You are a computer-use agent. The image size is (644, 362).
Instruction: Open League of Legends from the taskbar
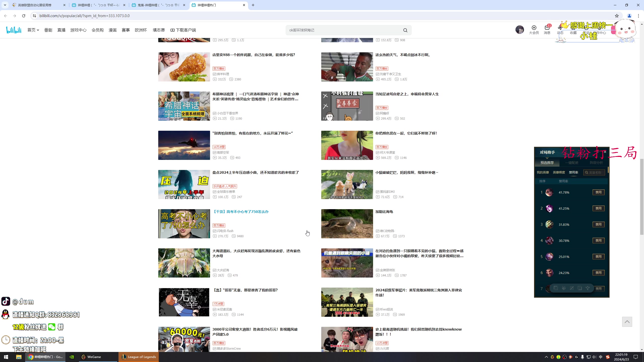tap(139, 357)
